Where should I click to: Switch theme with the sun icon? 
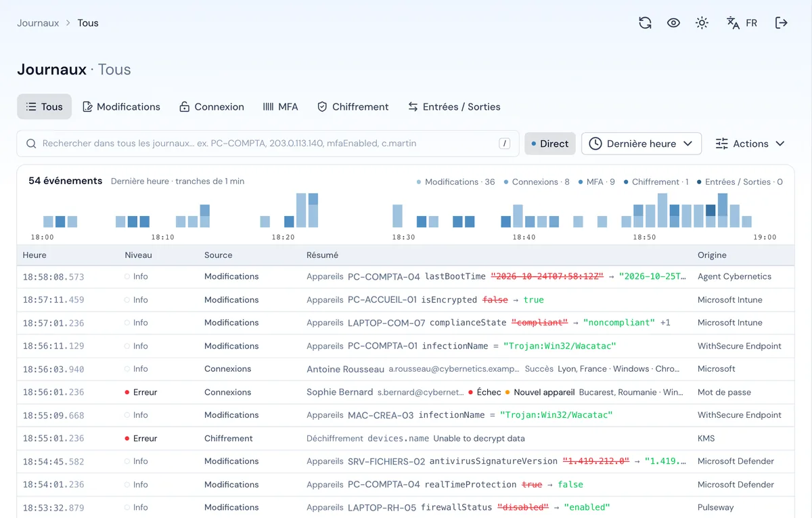[702, 23]
